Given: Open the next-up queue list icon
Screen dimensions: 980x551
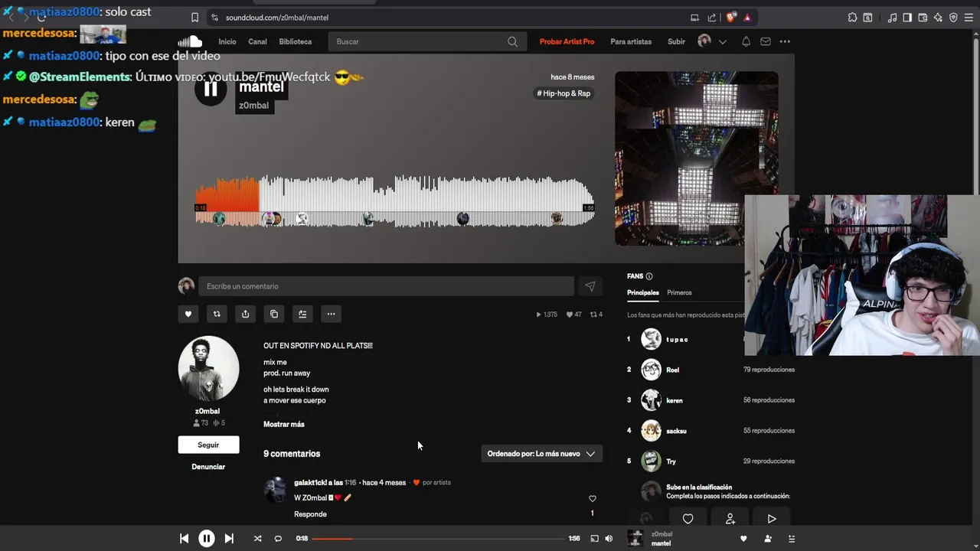Looking at the screenshot, I should click(x=792, y=539).
